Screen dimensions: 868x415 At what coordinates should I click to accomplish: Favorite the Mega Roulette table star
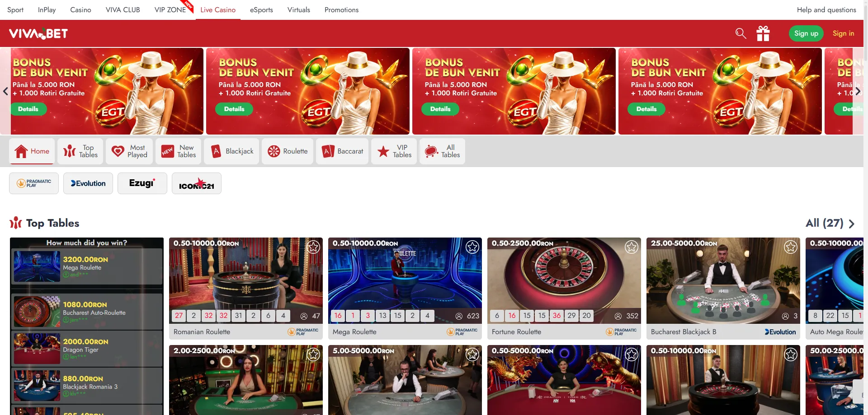(x=472, y=247)
